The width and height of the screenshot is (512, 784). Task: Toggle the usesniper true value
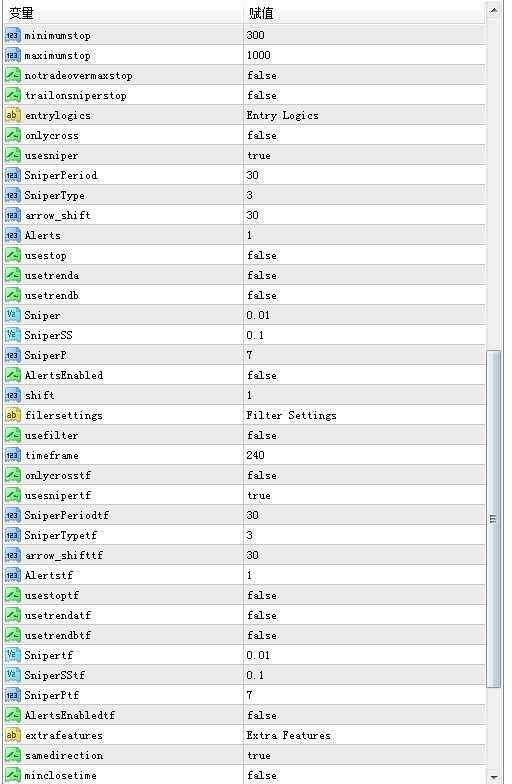pyautogui.click(x=364, y=156)
